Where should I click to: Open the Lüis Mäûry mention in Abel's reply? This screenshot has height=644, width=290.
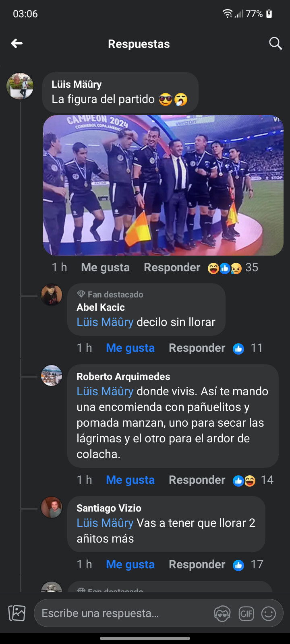pos(105,322)
